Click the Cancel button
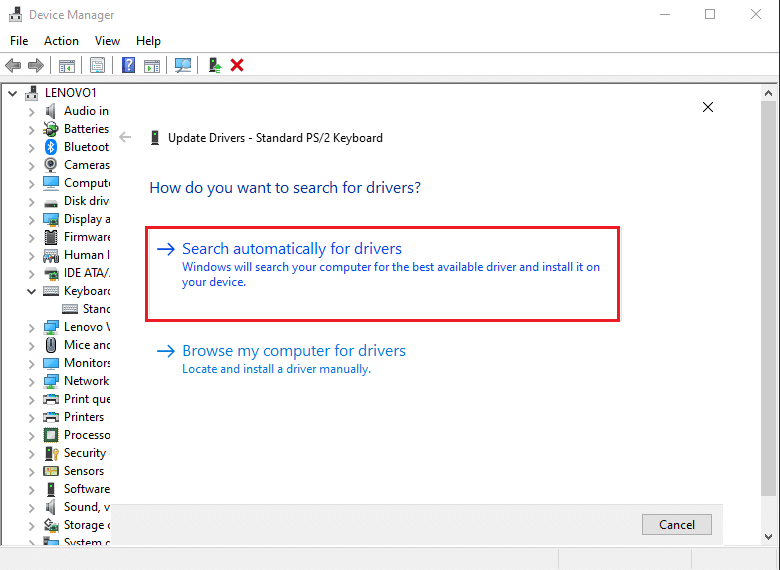Image resolution: width=780 pixels, height=570 pixels. [677, 525]
